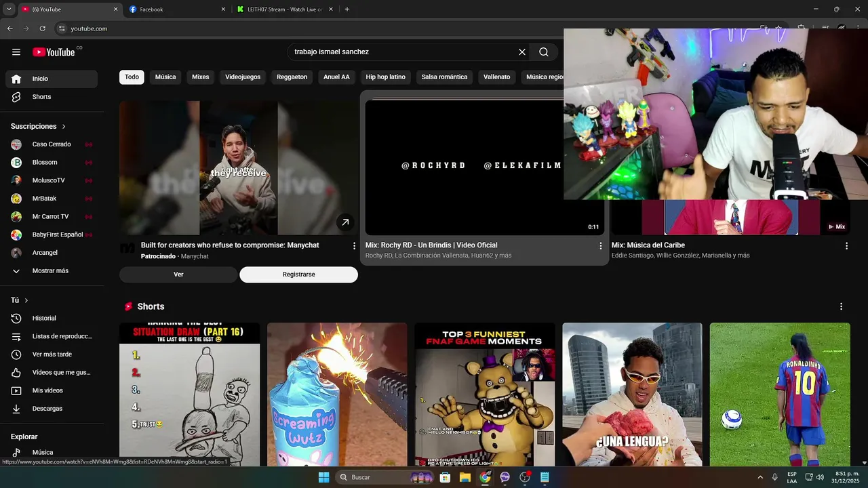
Task: Click the Registrarse button
Action: (298, 274)
